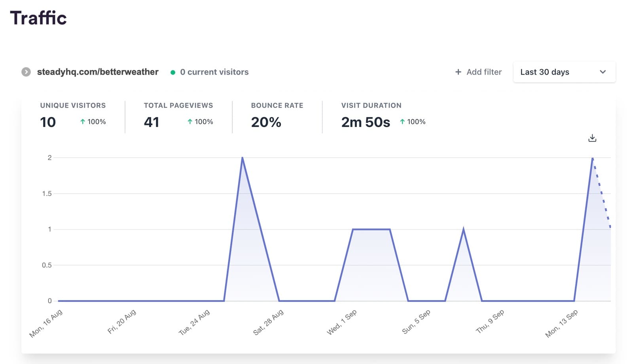Open the Last 30 days period selector

[x=544, y=72]
